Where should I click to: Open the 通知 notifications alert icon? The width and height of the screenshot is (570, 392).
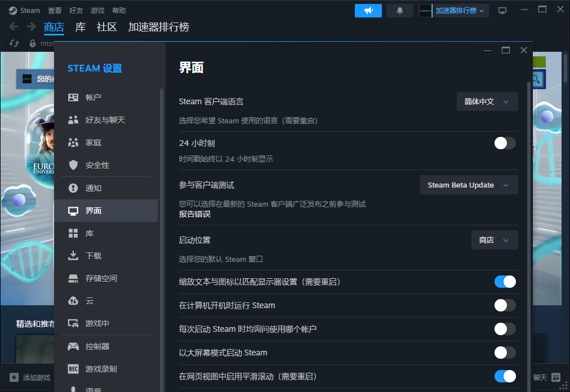point(73,188)
